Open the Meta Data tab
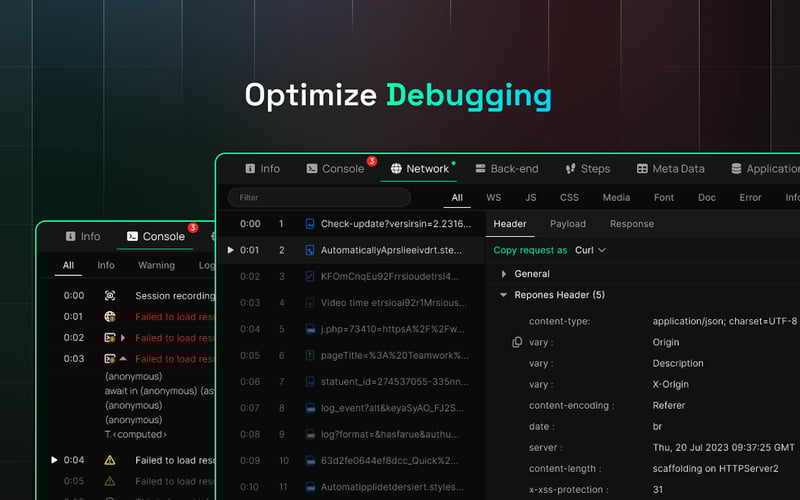Image resolution: width=800 pixels, height=500 pixels. click(x=670, y=169)
